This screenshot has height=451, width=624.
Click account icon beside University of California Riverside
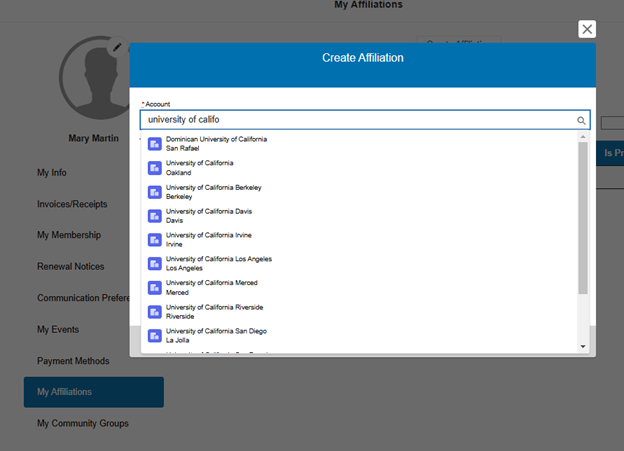[154, 312]
